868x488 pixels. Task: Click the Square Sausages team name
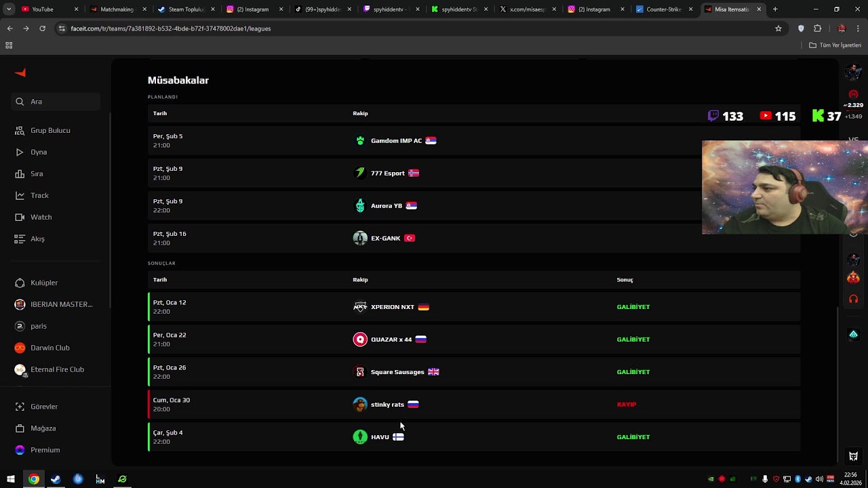coord(397,372)
